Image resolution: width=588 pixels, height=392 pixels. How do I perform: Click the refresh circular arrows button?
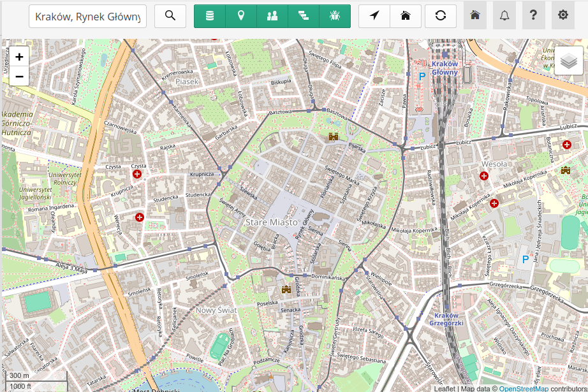[441, 16]
